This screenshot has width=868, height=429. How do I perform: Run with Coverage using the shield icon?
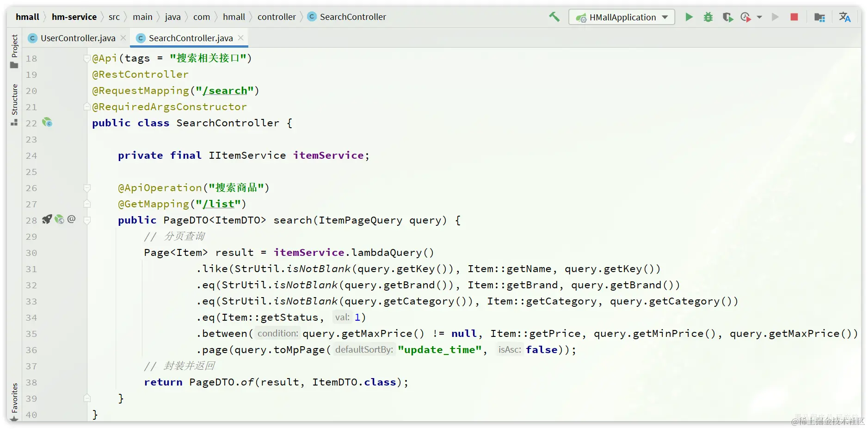click(727, 17)
